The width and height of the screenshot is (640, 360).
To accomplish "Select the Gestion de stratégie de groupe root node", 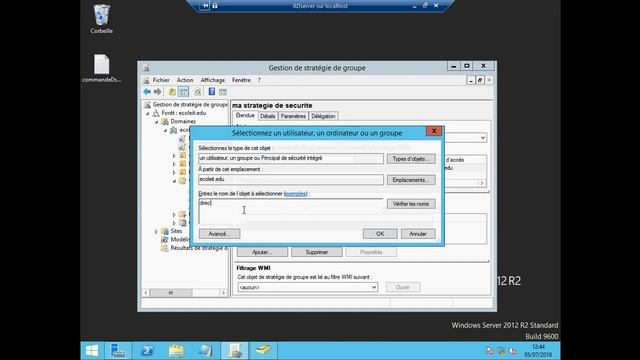I will [190, 105].
